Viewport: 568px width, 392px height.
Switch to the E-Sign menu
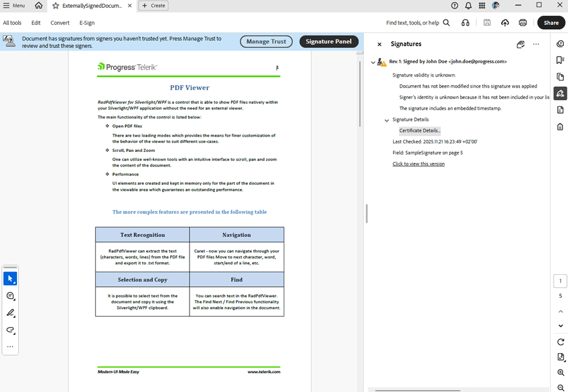(x=87, y=22)
